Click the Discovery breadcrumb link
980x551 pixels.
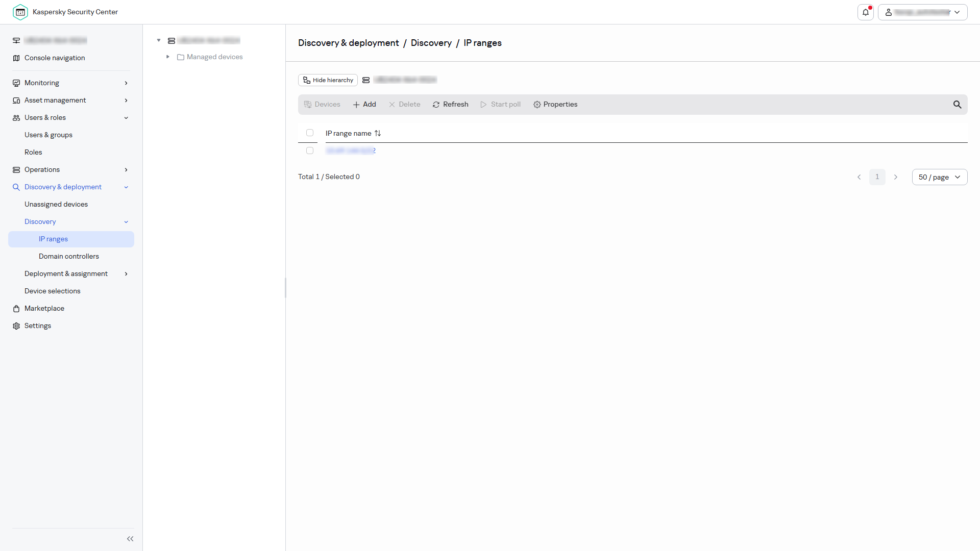pyautogui.click(x=431, y=43)
